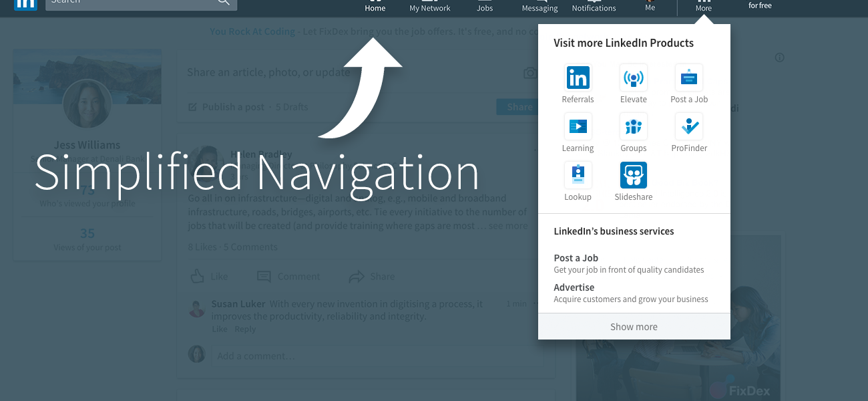Image resolution: width=868 pixels, height=401 pixels.
Task: Click the Show more button
Action: pos(634,327)
